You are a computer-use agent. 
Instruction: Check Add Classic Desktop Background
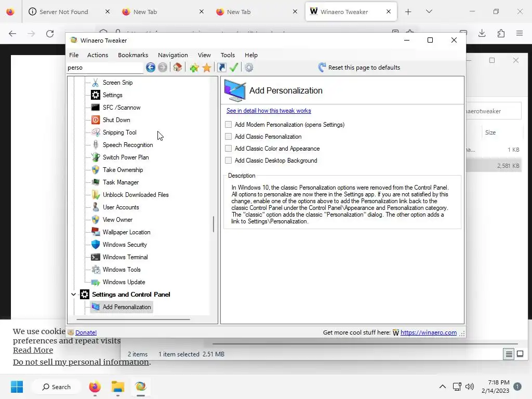tap(229, 160)
